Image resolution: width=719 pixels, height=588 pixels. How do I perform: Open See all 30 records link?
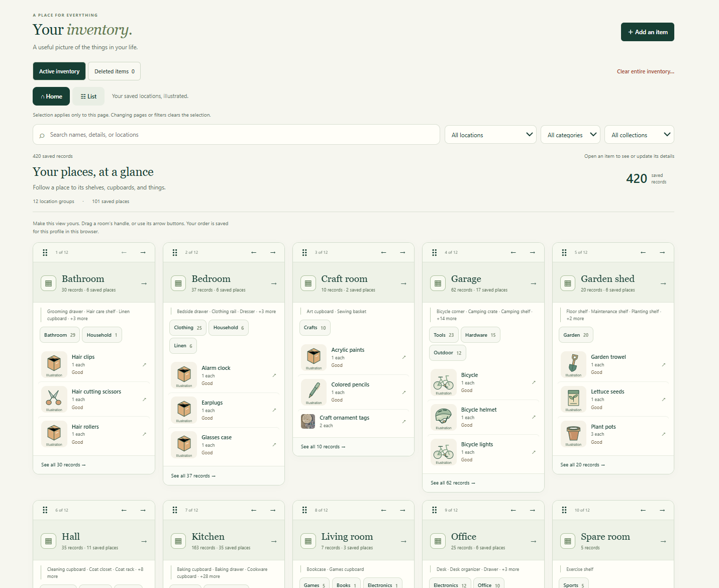[63, 465]
